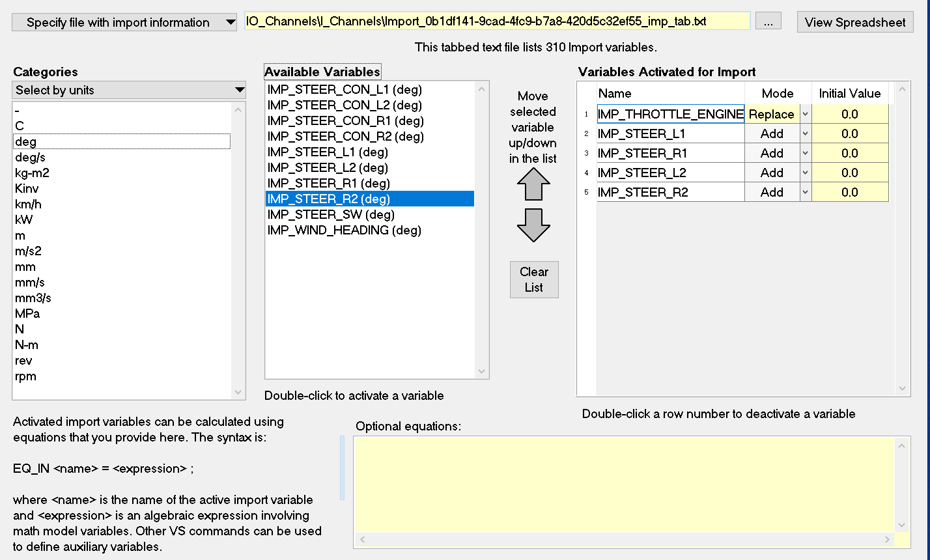
Task: Click the Mode column header
Action: tap(778, 93)
